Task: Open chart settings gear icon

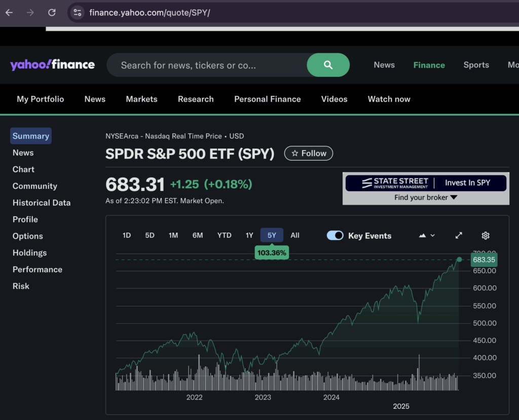Action: (x=485, y=236)
